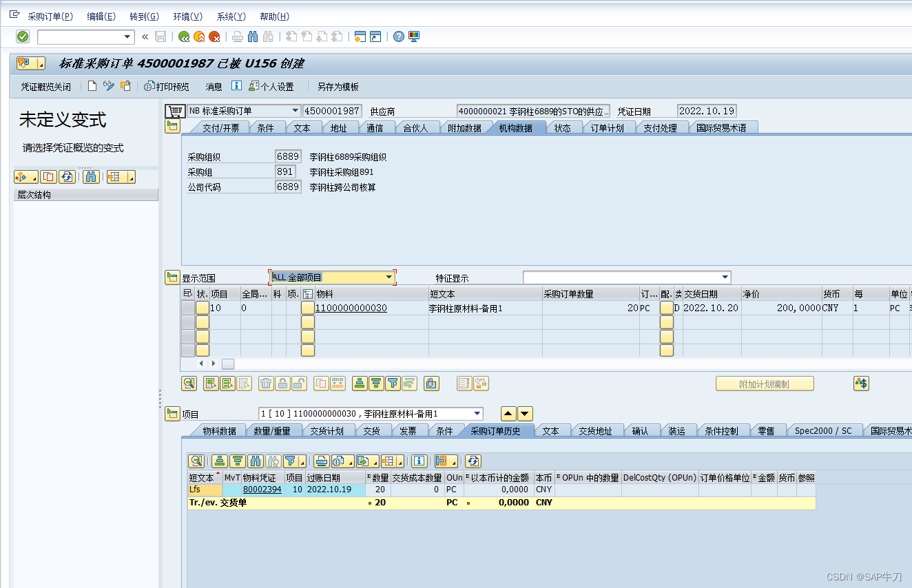The image size is (912, 588).
Task: Click the red Cancel icon
Action: (214, 36)
